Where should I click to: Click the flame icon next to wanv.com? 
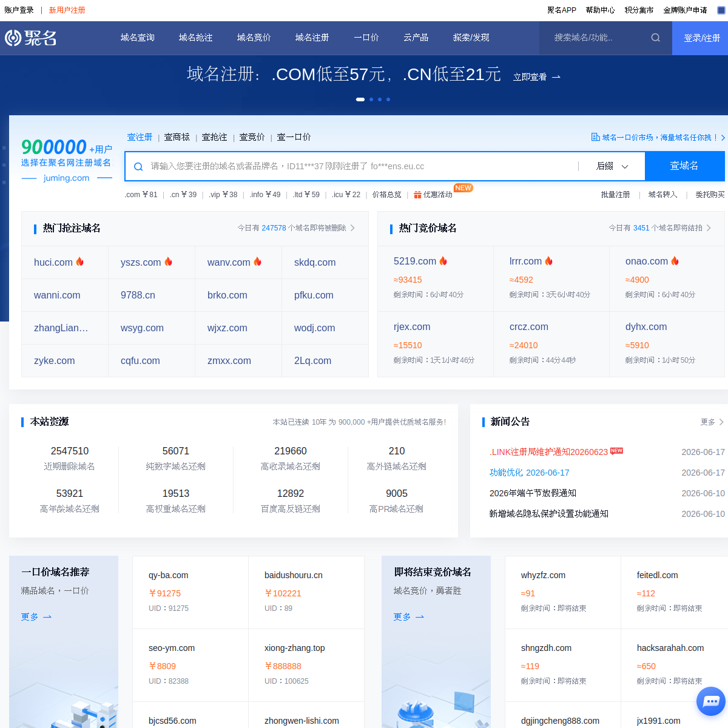(258, 261)
